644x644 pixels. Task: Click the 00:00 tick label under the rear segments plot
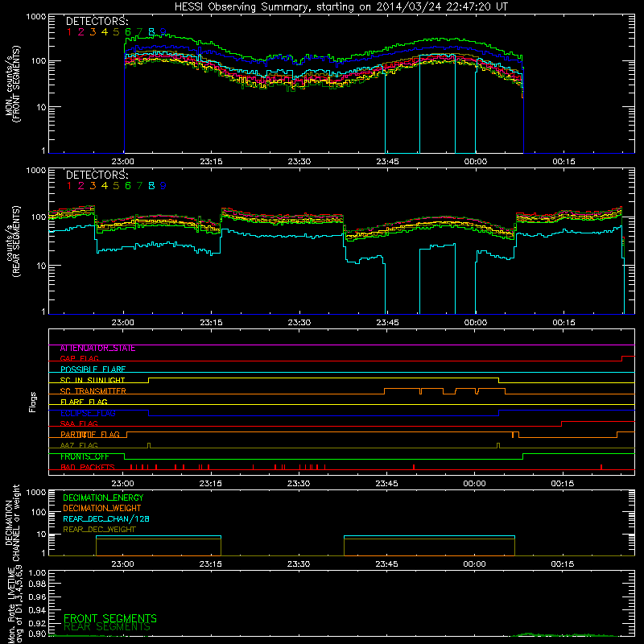click(476, 323)
